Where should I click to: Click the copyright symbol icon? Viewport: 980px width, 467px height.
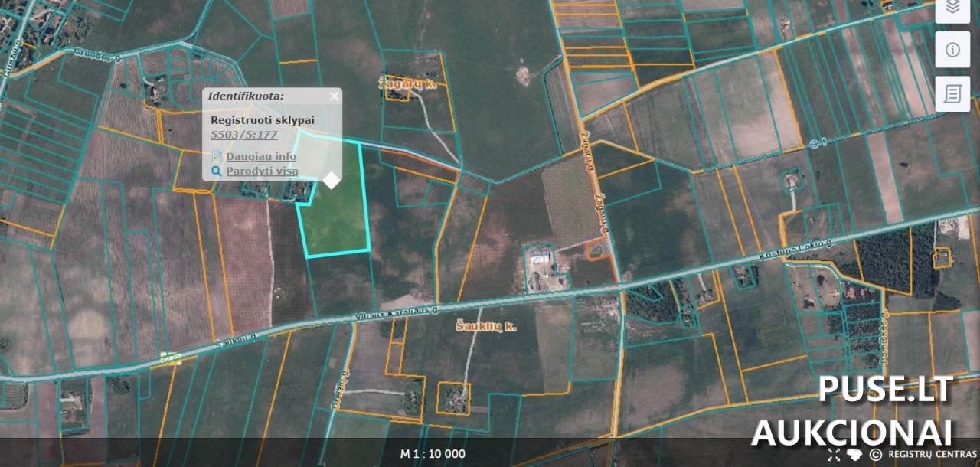[875, 454]
